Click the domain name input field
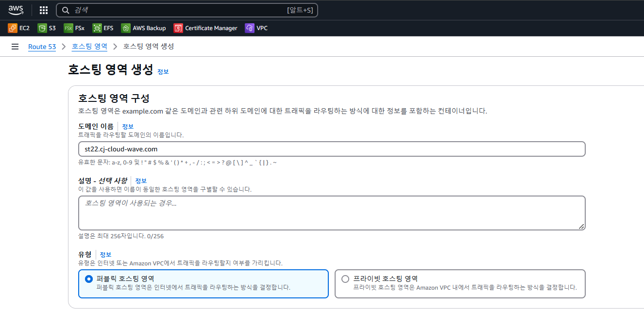644x311 pixels. coord(332,149)
